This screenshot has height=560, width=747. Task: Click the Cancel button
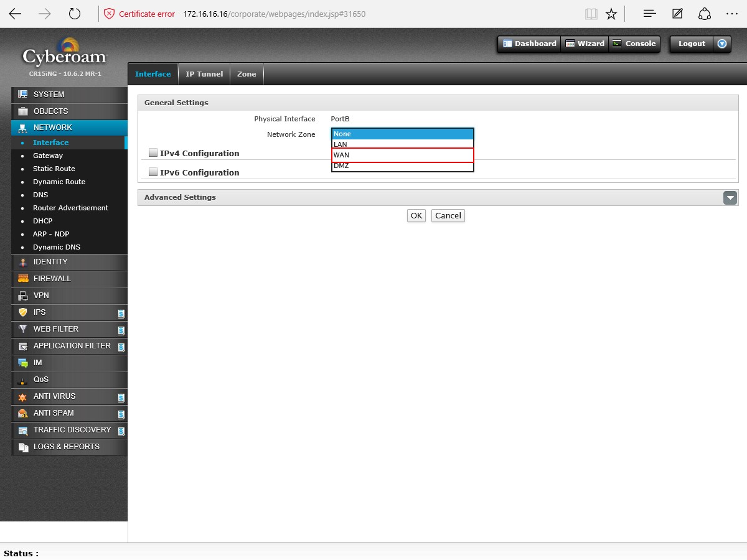point(448,216)
